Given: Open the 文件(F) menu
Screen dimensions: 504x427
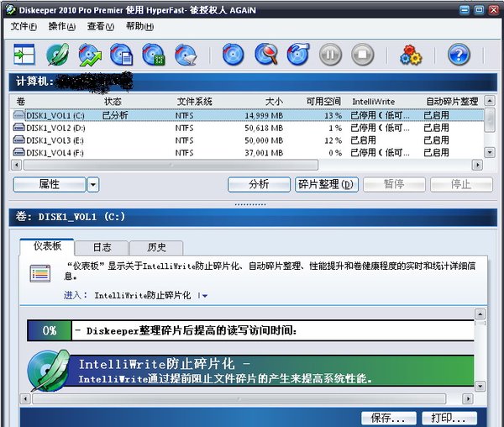Looking at the screenshot, I should click(24, 26).
